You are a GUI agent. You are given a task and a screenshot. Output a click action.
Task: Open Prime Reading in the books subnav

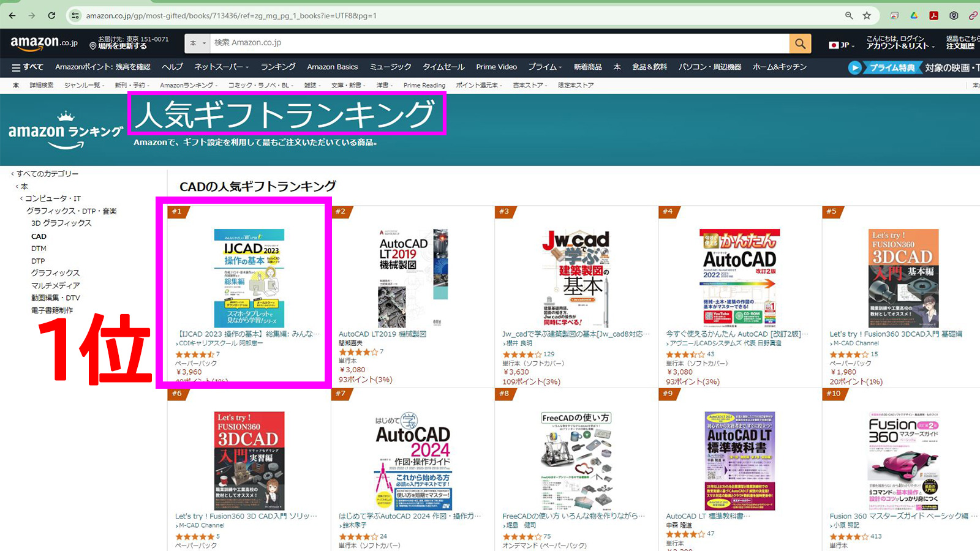424,85
